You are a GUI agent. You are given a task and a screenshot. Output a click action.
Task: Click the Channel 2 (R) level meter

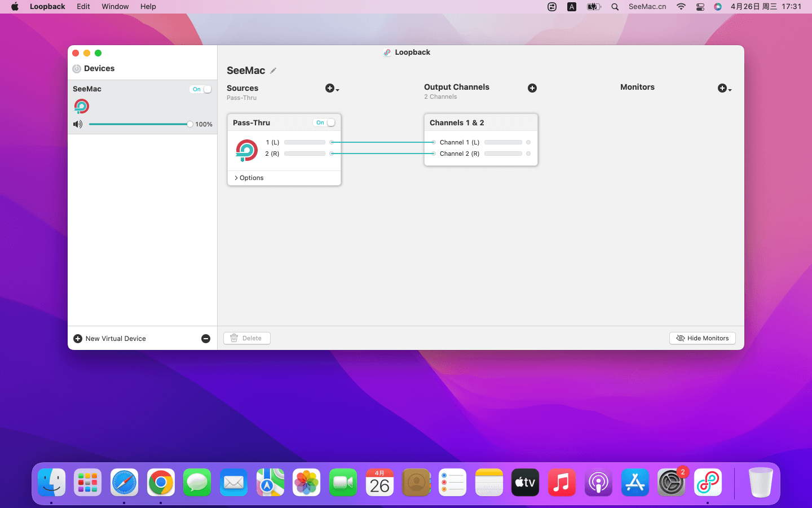click(503, 154)
